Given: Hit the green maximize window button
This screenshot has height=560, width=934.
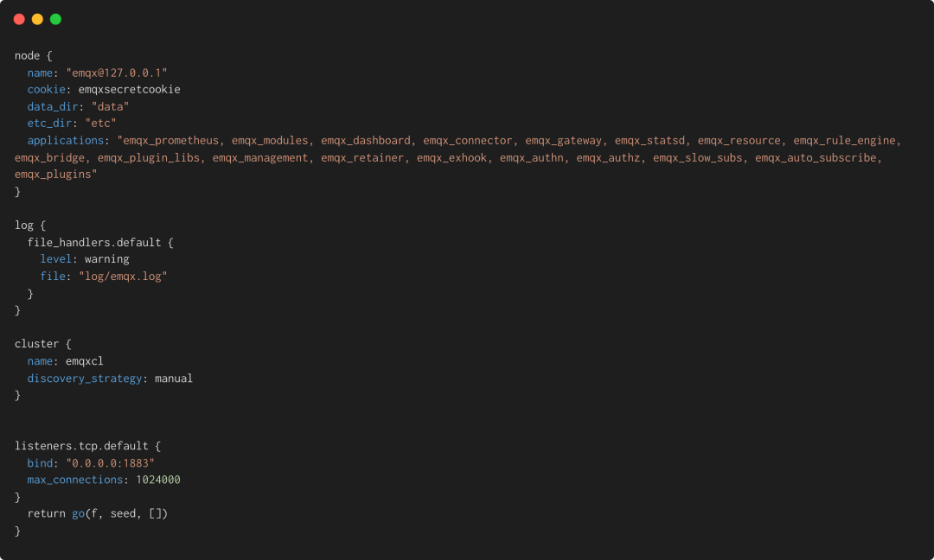Looking at the screenshot, I should pos(55,19).
